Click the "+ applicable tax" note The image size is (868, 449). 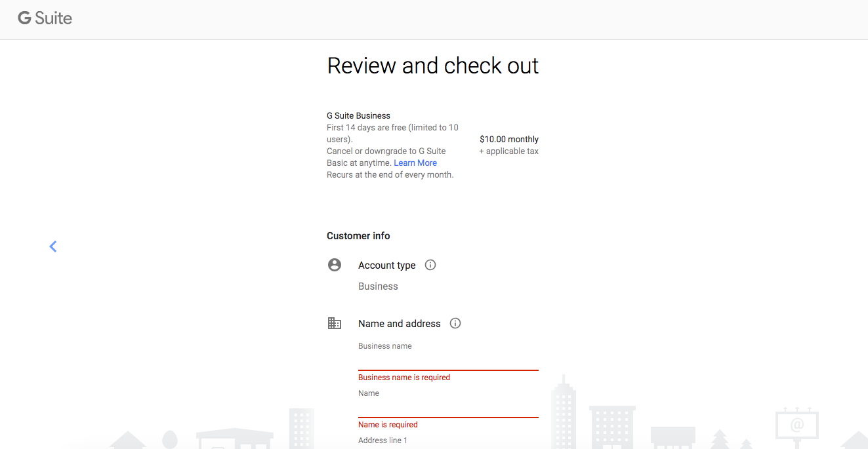508,151
